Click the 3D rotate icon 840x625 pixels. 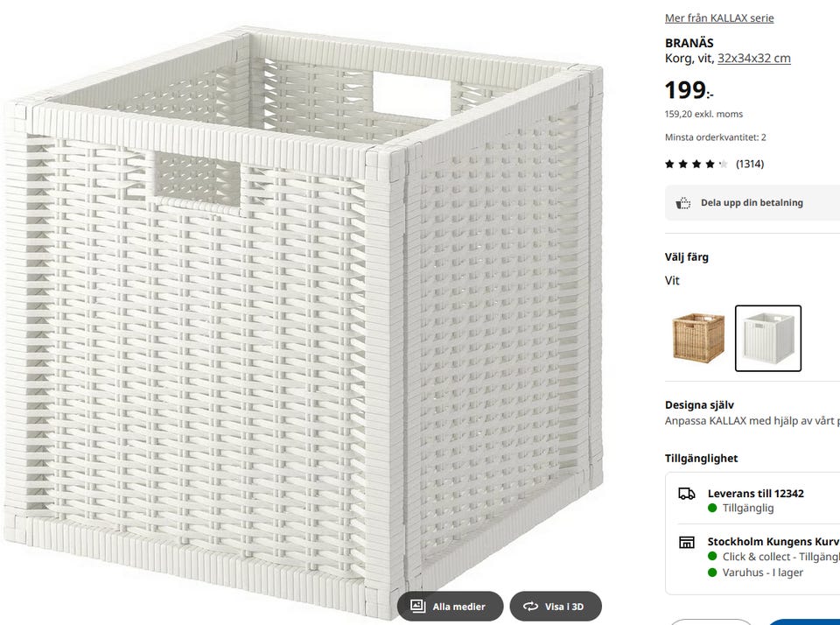530,606
